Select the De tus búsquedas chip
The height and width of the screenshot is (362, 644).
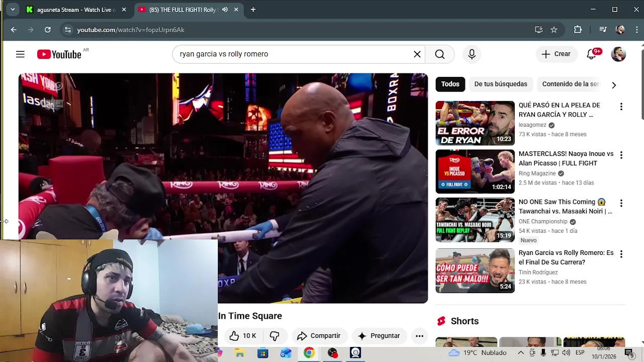pyautogui.click(x=501, y=84)
